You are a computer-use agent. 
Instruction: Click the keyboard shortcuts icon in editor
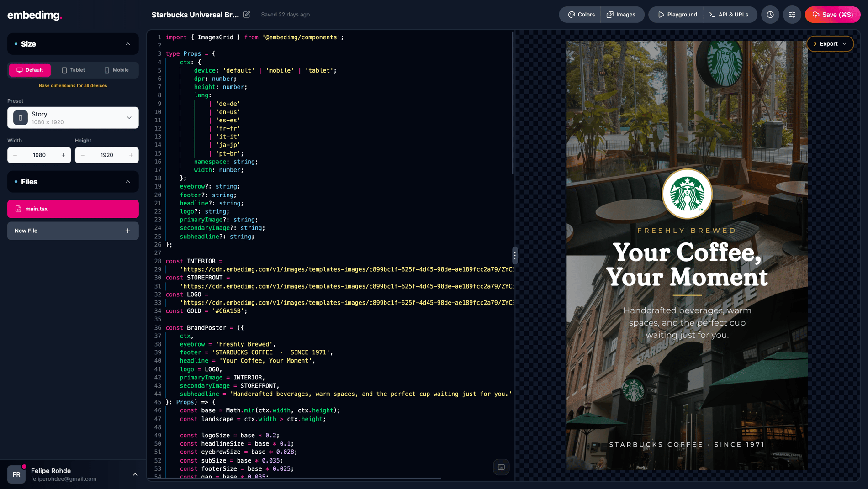501,467
